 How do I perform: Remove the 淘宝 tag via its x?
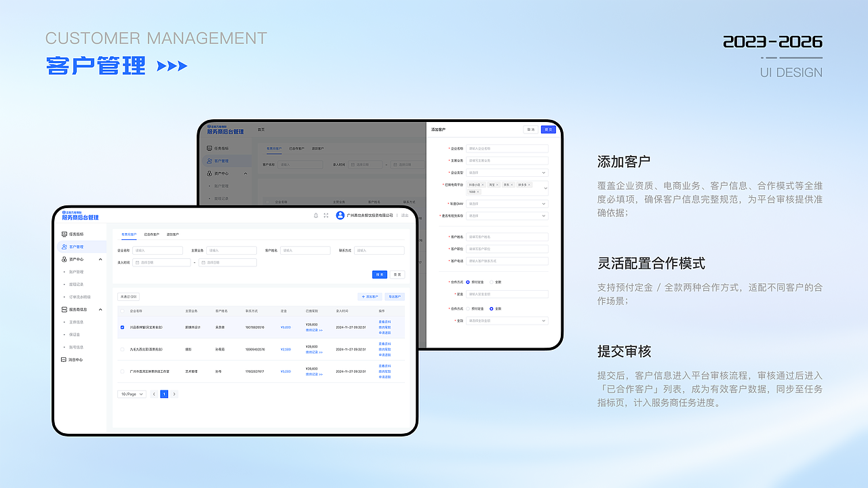coord(497,184)
